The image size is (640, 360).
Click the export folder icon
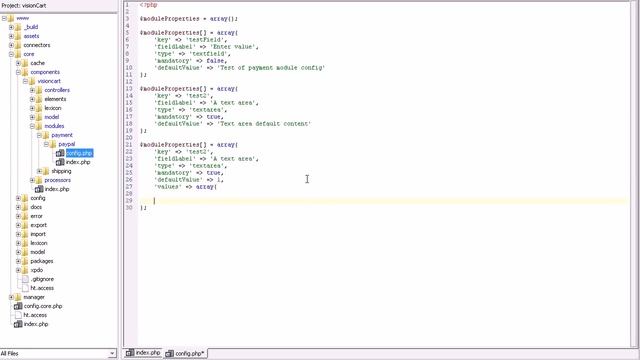(25, 225)
